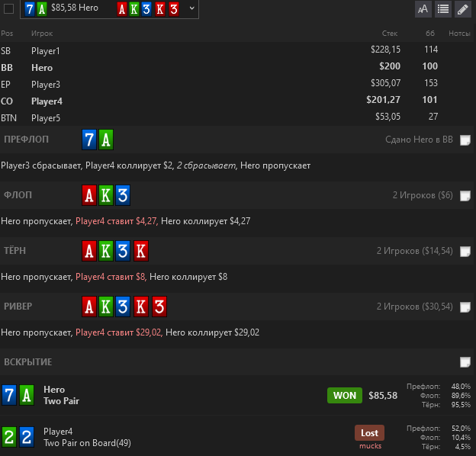Viewport: 476px width, 456px height.
Task: Click the ТЁРН section label
Action: 14,251
